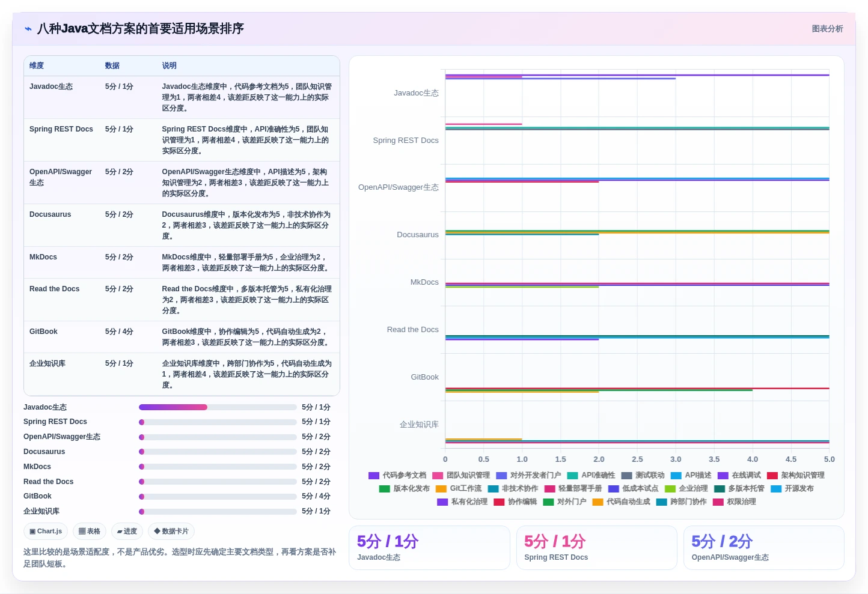868x594 pixels.
Task: Click the OpenAPI/Swagger生态 progress bar
Action: pyautogui.click(x=218, y=437)
